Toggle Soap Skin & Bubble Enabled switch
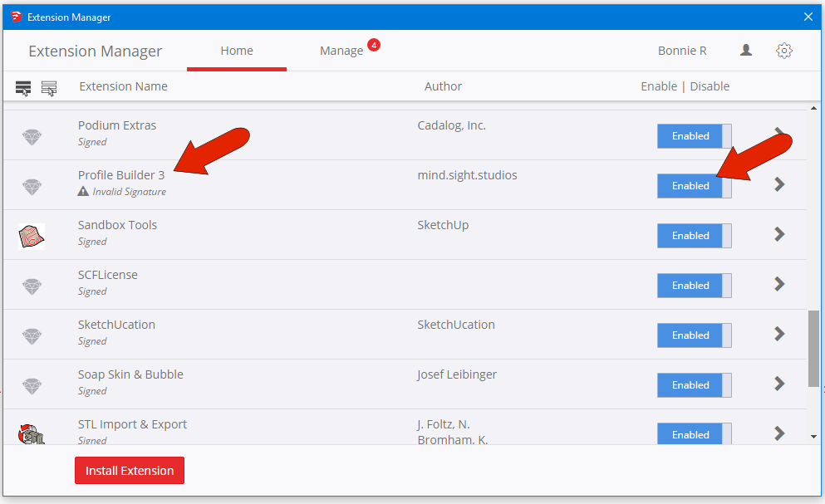This screenshot has height=504, width=825. tap(694, 385)
